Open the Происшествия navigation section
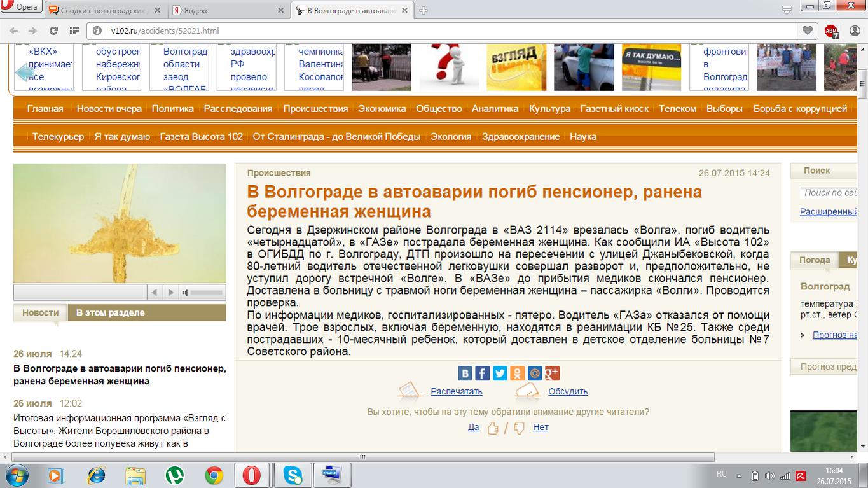 point(315,109)
